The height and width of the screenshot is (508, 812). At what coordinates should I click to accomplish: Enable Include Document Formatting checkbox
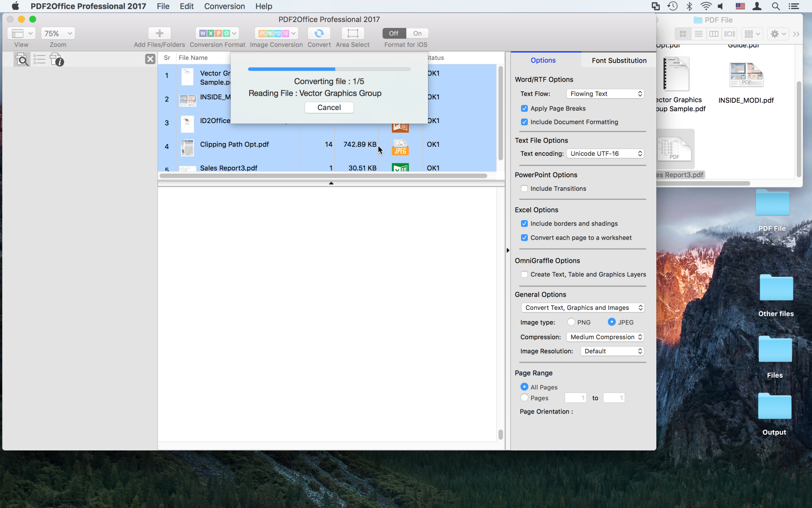point(524,122)
